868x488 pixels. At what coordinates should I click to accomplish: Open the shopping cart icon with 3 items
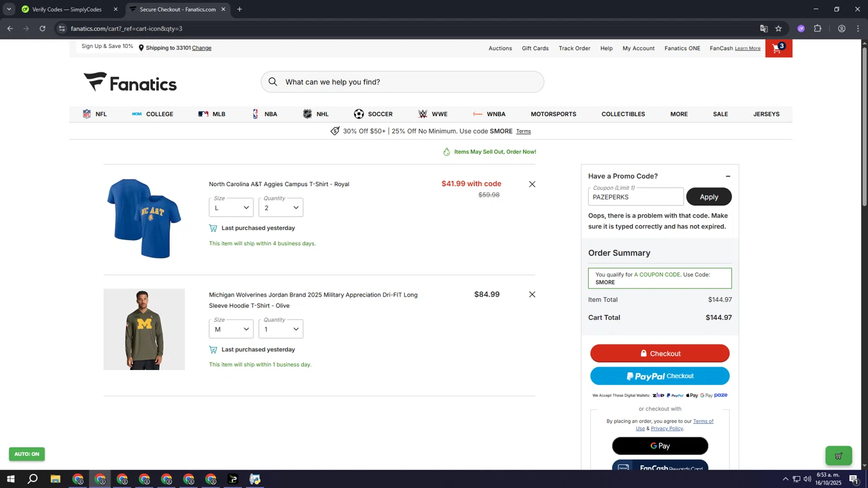click(x=778, y=49)
